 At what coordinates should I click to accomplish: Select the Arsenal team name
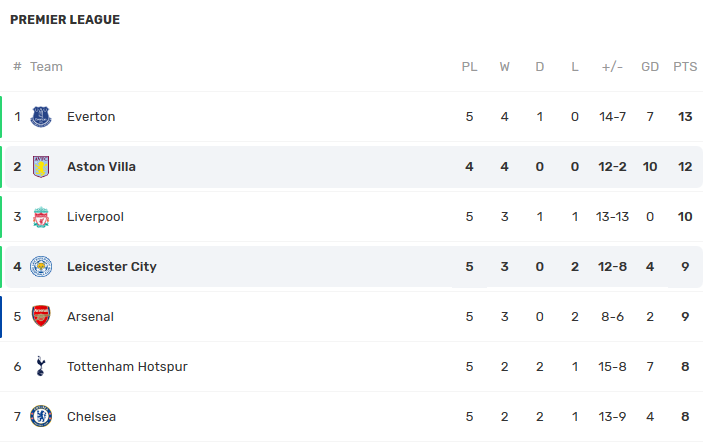pos(90,317)
